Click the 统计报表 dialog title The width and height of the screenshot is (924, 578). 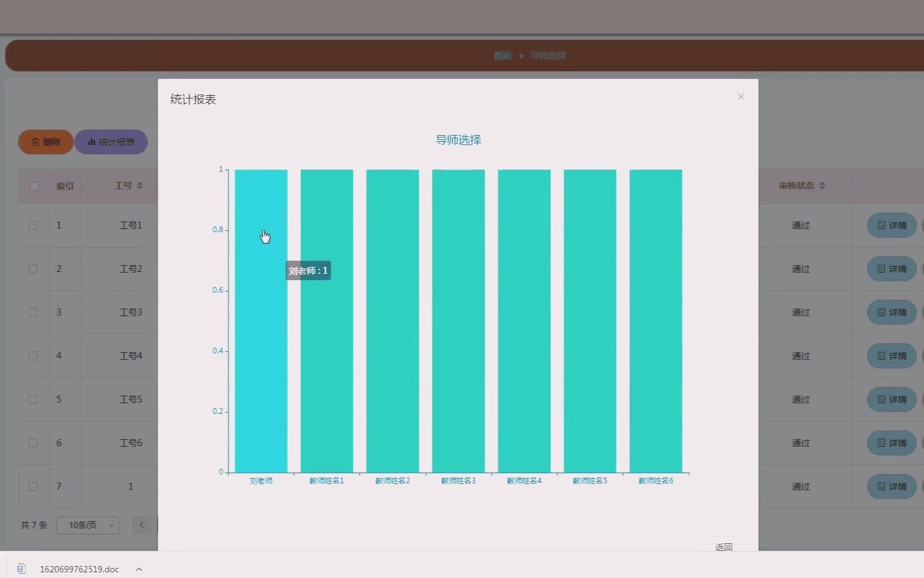coord(193,99)
